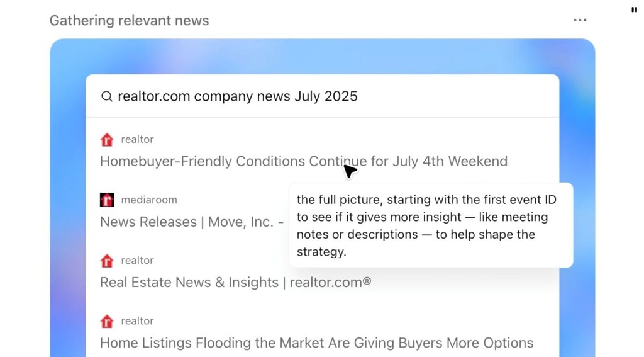Open the three-dot more options menu
Screen dimensions: 644x357
tap(579, 20)
